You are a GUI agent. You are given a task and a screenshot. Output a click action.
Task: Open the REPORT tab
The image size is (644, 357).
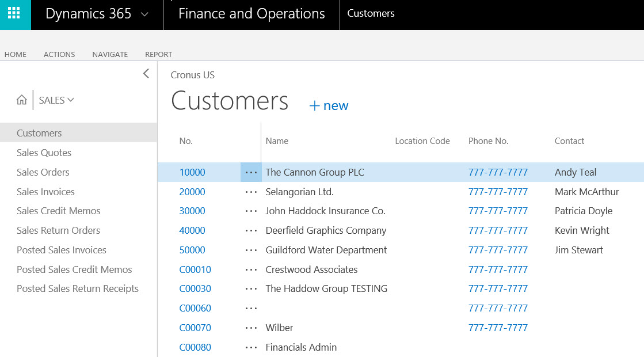158,54
